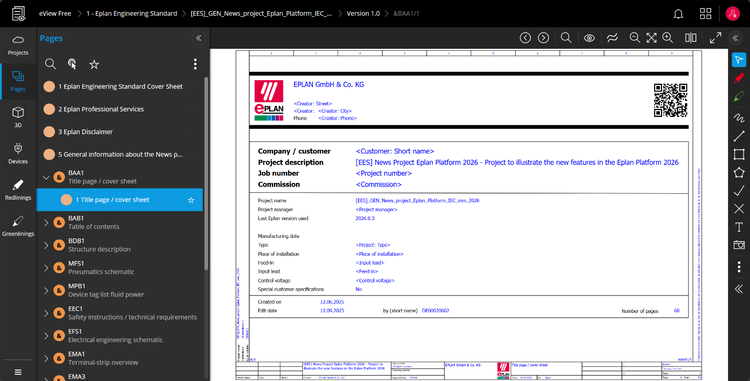Click '<Customer: Short name>' field on drawing
This screenshot has width=750, height=381.
[395, 151]
